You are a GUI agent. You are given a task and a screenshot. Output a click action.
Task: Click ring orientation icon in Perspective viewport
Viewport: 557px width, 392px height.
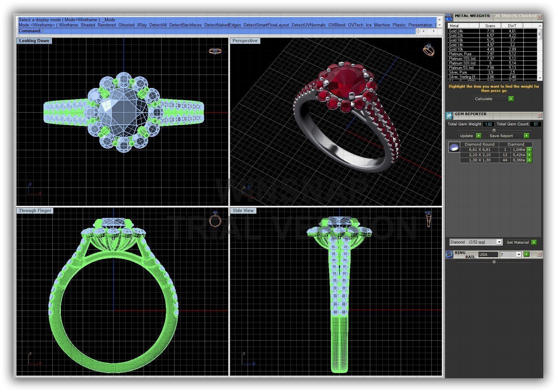[429, 50]
